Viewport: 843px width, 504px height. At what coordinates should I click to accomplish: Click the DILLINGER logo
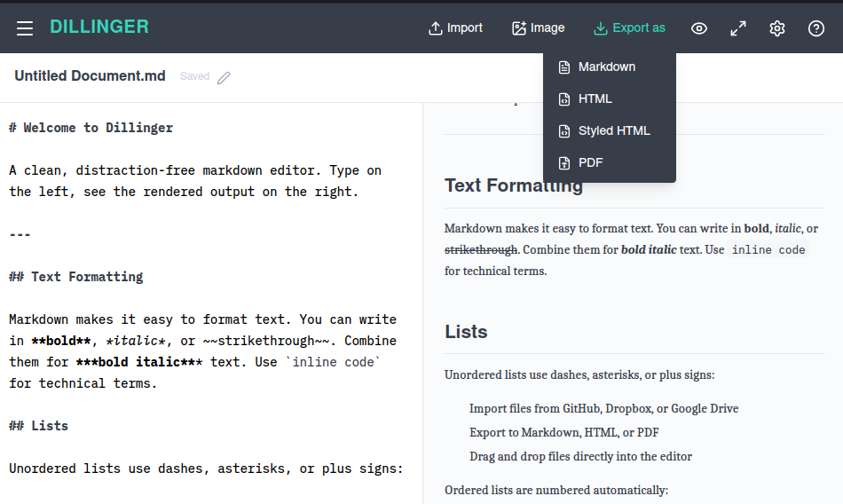[98, 27]
